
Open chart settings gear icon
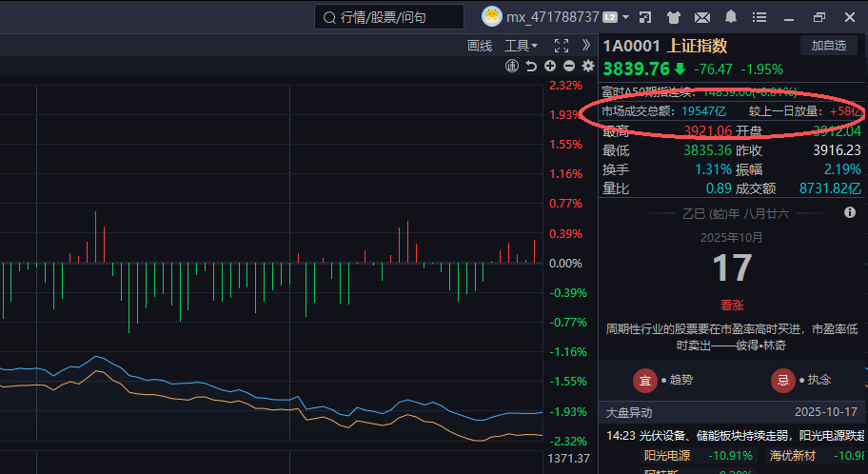click(588, 66)
